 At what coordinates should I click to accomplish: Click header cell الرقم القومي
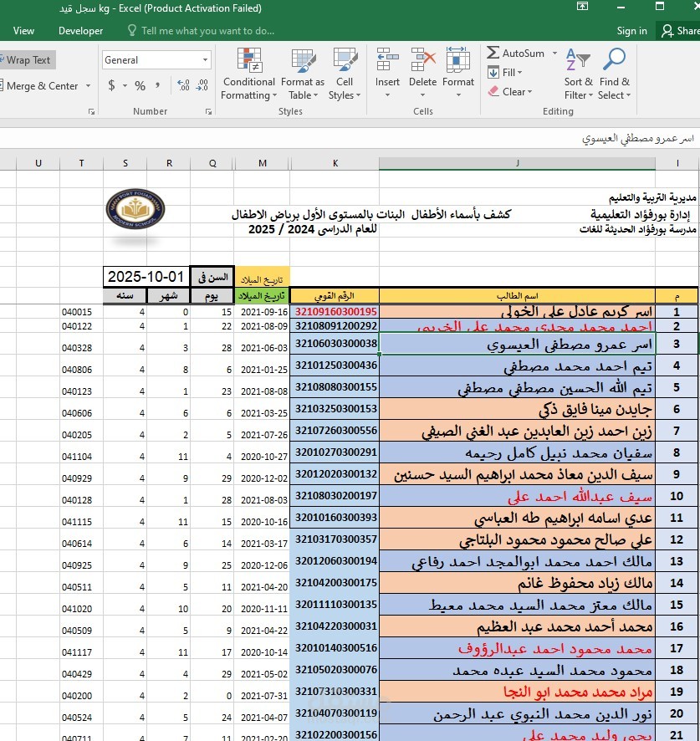pyautogui.click(x=335, y=296)
